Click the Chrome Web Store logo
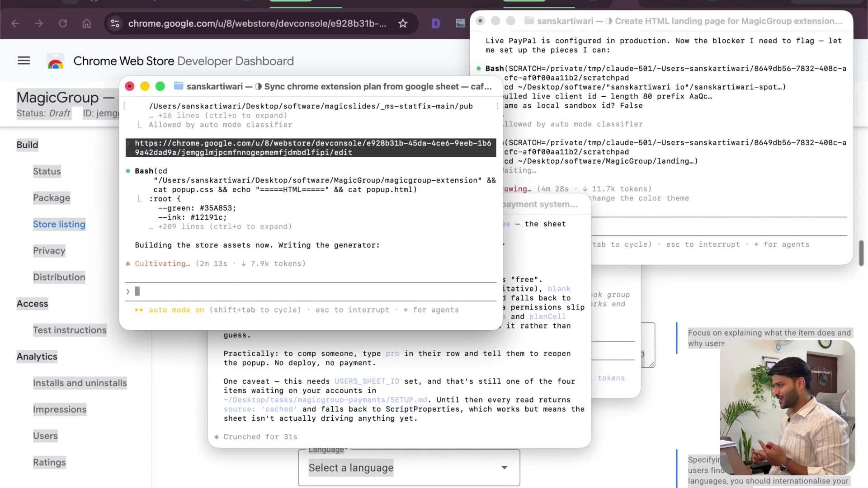Image resolution: width=868 pixels, height=488 pixels. (56, 61)
